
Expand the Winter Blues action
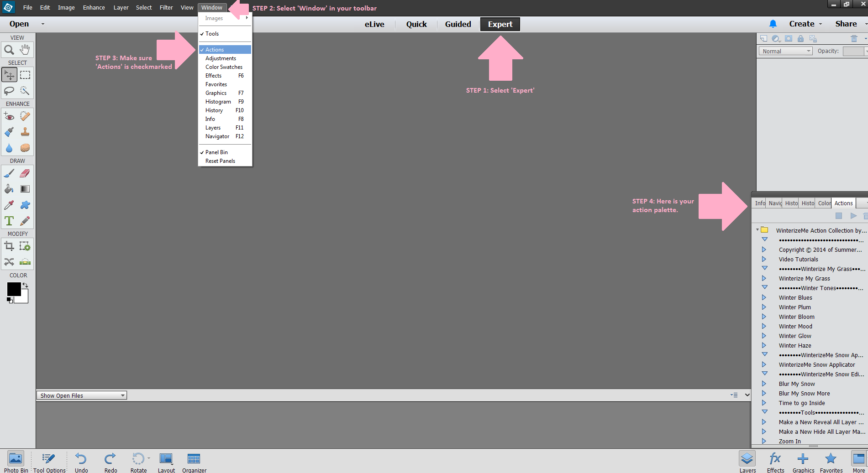764,297
